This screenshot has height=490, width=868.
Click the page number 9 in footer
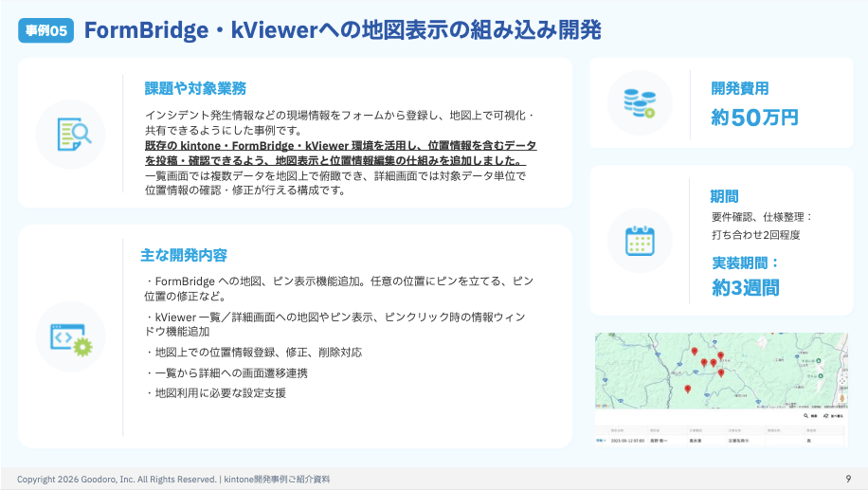point(848,479)
